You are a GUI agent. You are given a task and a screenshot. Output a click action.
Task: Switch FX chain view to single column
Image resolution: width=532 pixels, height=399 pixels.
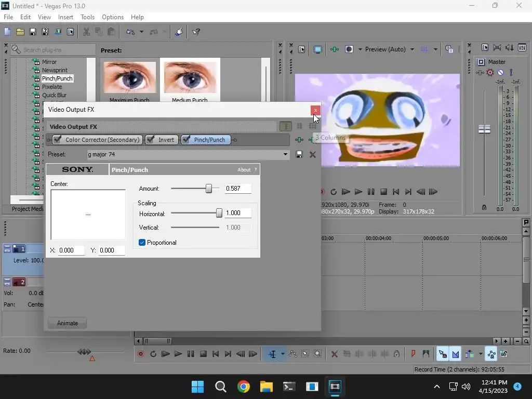(286, 127)
